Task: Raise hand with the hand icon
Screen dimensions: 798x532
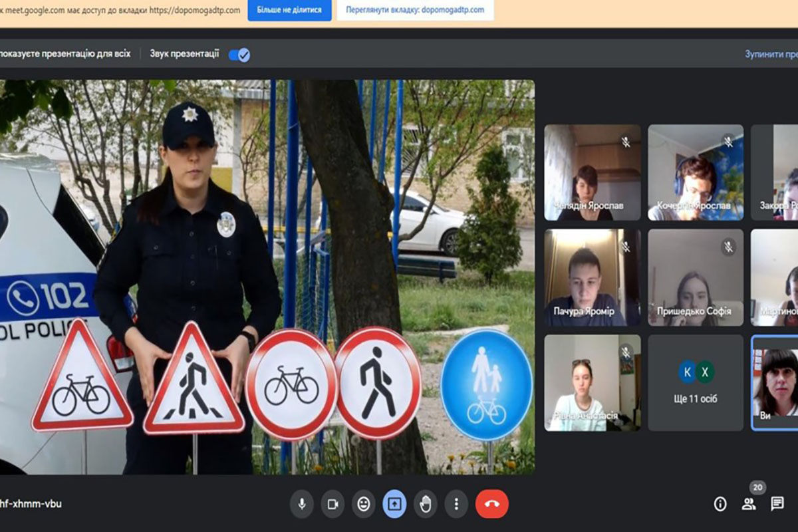Action: pos(426,504)
